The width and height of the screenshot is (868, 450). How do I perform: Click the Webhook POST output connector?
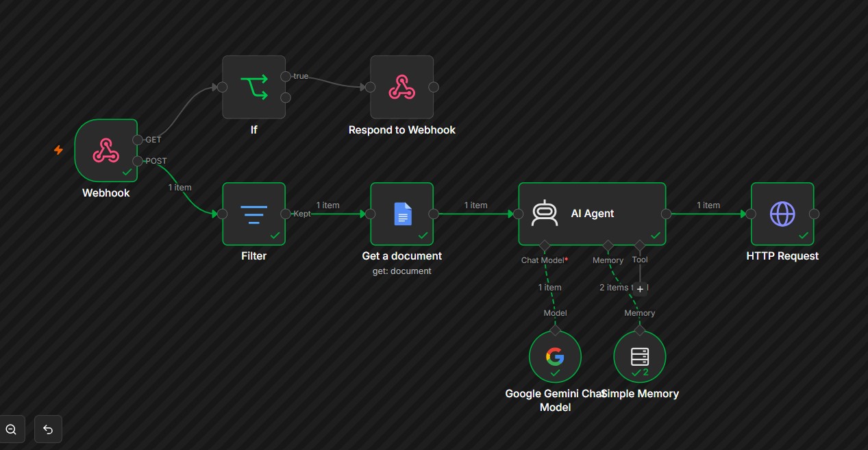(x=138, y=161)
